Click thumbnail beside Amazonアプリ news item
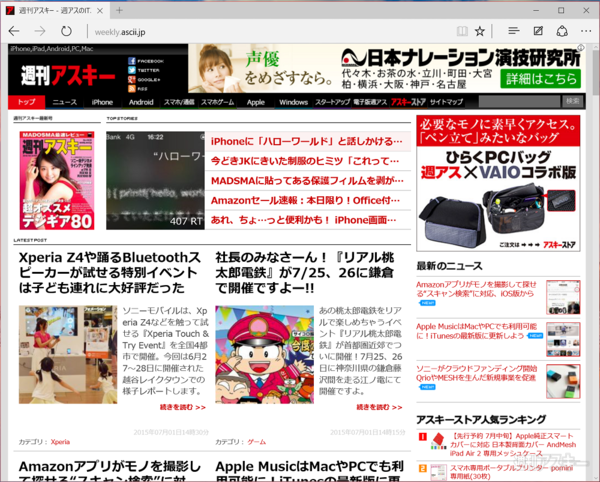The height and width of the screenshot is (482, 600). (563, 297)
